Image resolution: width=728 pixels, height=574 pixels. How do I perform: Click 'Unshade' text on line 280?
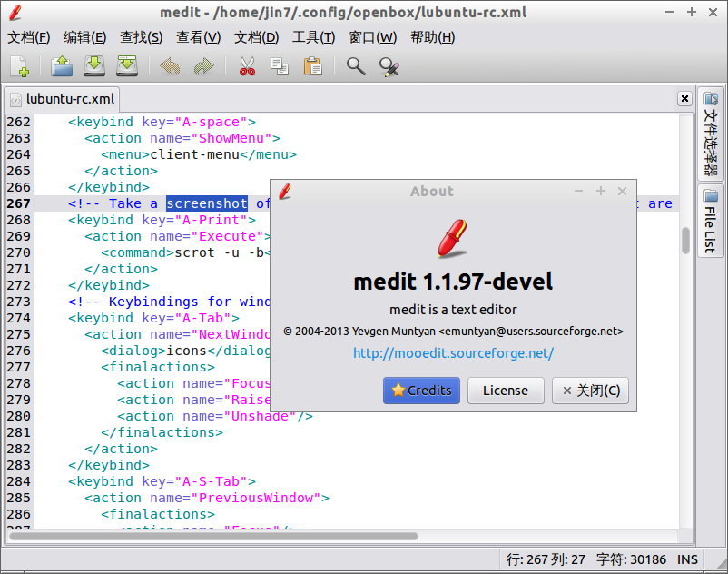pos(260,416)
